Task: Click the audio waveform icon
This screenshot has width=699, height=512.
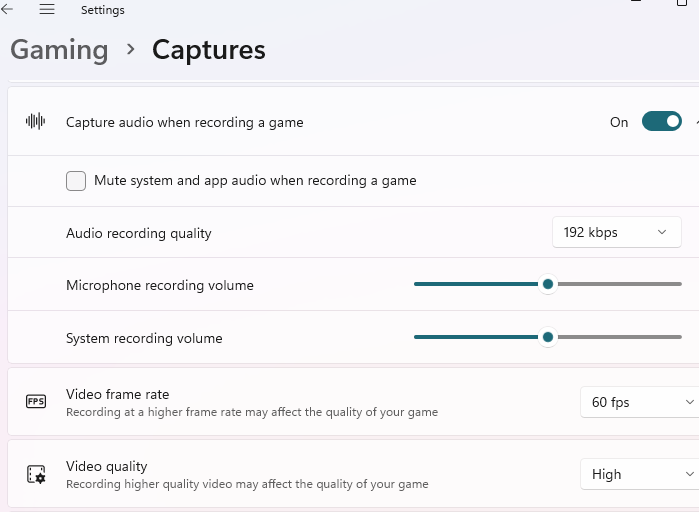Action: (x=36, y=122)
